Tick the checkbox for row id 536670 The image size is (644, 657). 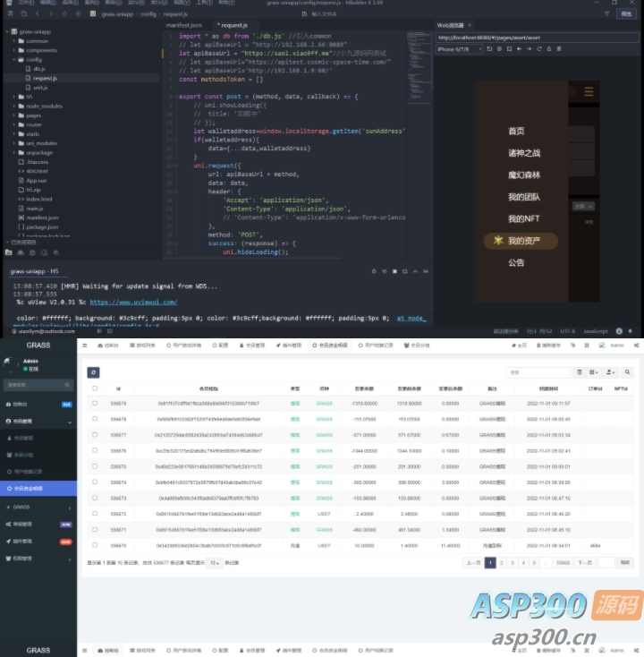[x=95, y=545]
